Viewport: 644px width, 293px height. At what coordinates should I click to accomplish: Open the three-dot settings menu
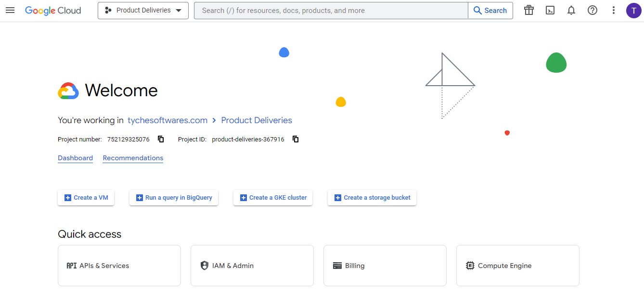click(x=613, y=10)
